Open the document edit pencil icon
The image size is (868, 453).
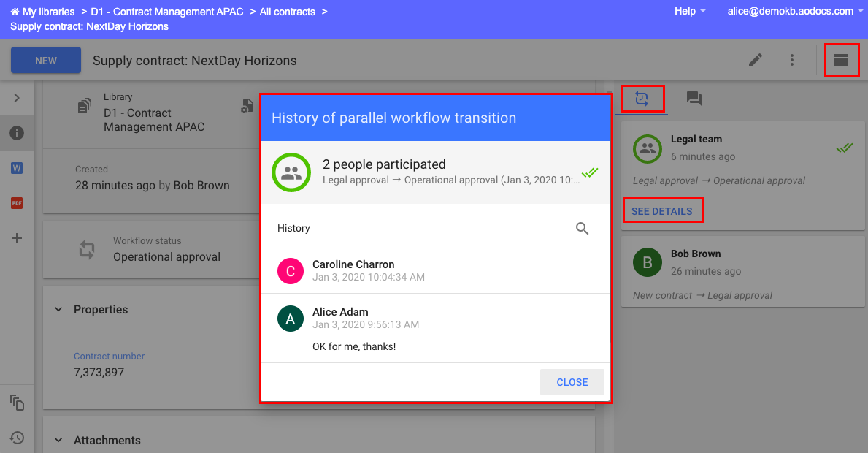(756, 60)
